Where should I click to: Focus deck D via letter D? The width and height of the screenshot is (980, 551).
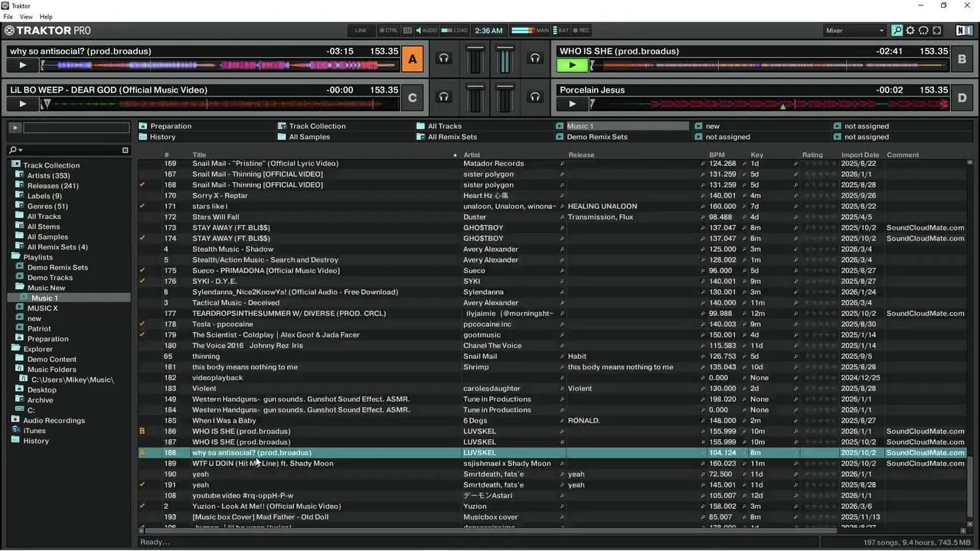click(962, 97)
